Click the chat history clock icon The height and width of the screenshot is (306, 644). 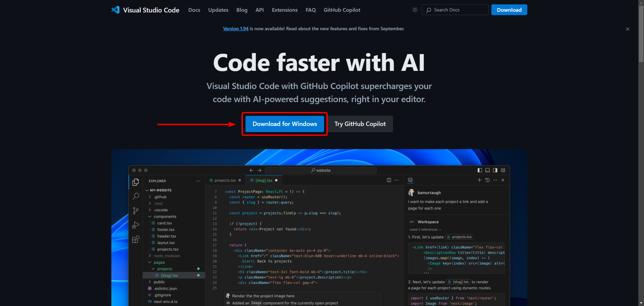(487, 180)
